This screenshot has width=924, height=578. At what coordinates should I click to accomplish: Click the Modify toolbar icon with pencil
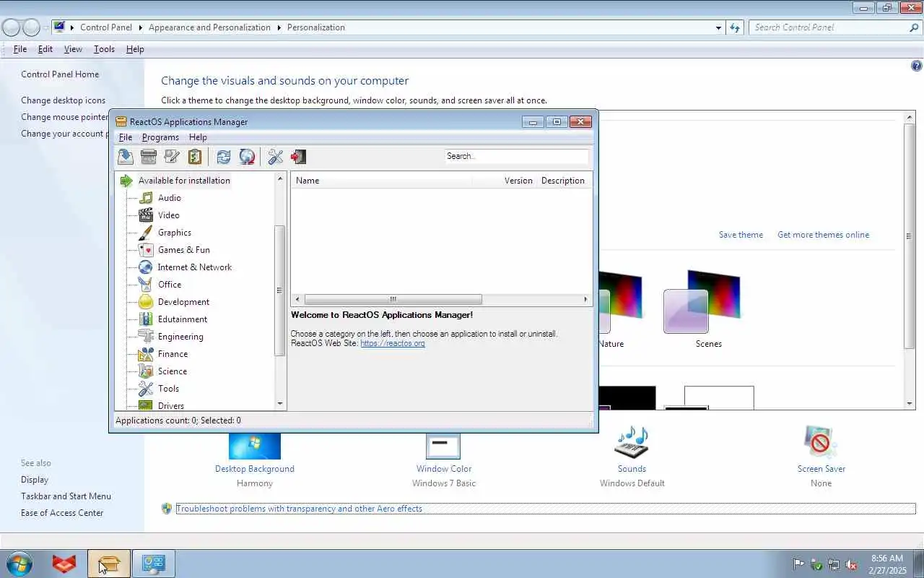point(172,156)
